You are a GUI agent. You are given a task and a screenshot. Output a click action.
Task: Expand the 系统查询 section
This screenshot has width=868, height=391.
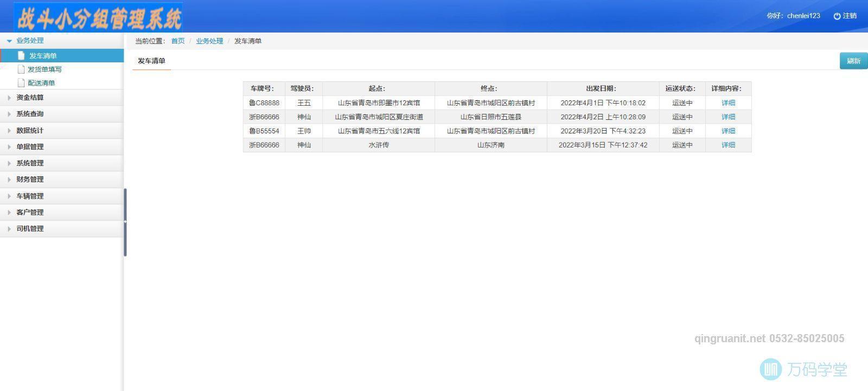point(62,114)
